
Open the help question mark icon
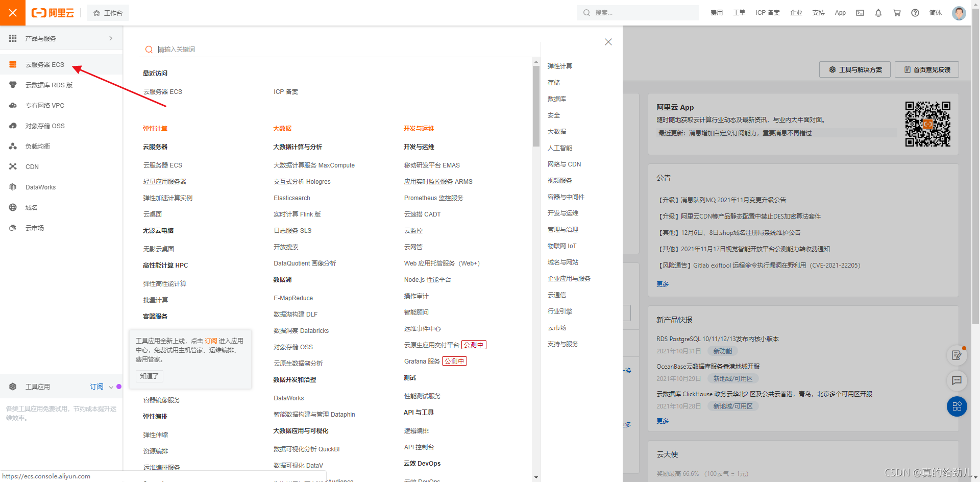[915, 13]
